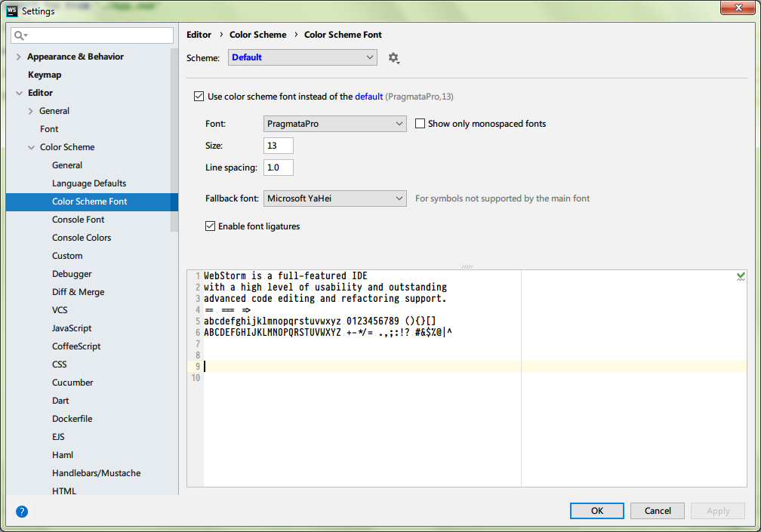
Task: Open the Fallback font Microsoft YaHei dropdown
Action: tap(335, 198)
